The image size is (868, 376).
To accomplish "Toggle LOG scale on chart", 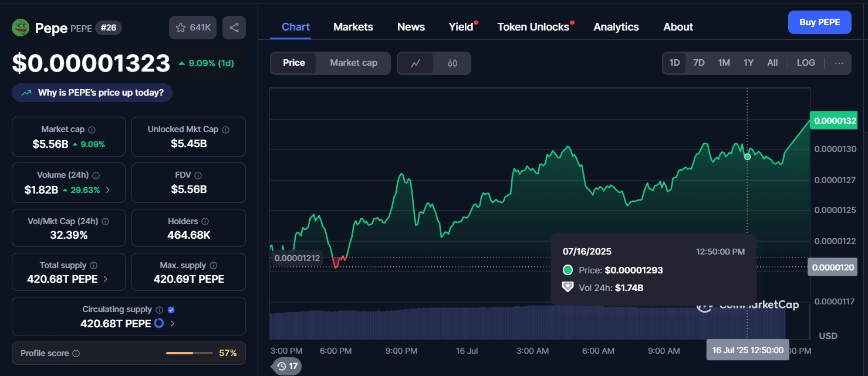I will coord(805,63).
